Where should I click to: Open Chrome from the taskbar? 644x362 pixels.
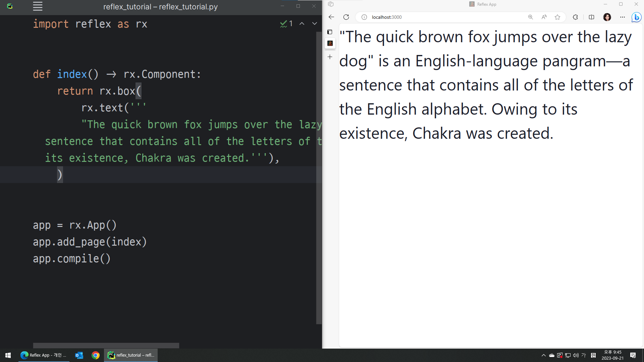click(x=96, y=355)
